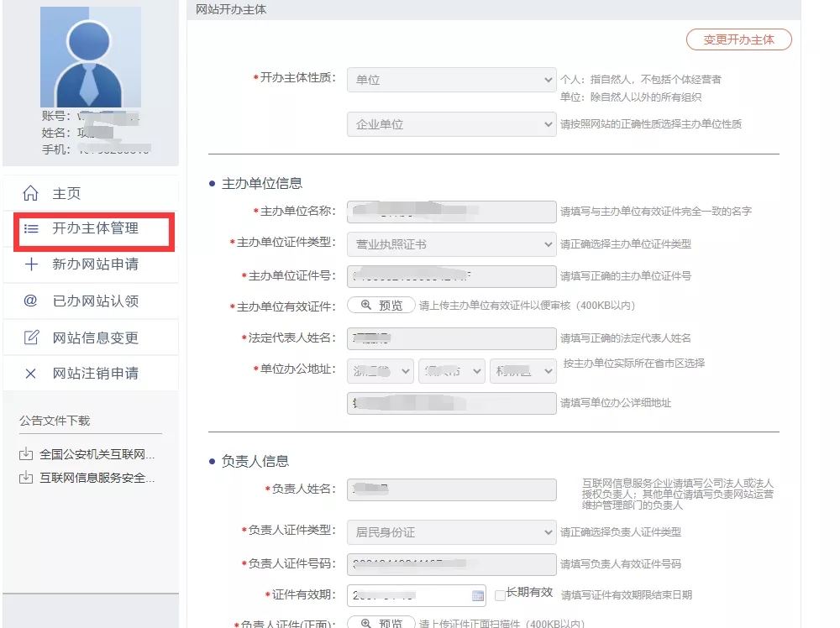Click the @ icon for 已办网站认领
This screenshot has height=628, width=840.
31,301
